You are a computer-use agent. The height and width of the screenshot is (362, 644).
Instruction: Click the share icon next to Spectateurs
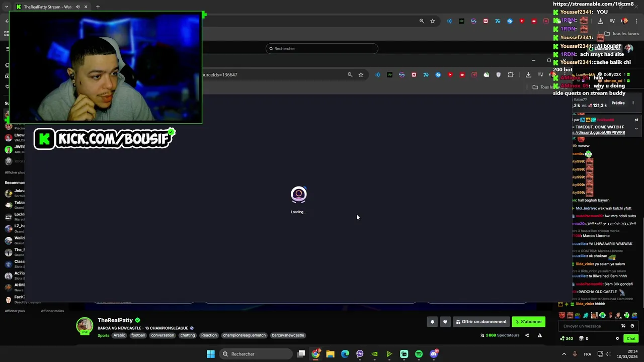click(x=527, y=335)
